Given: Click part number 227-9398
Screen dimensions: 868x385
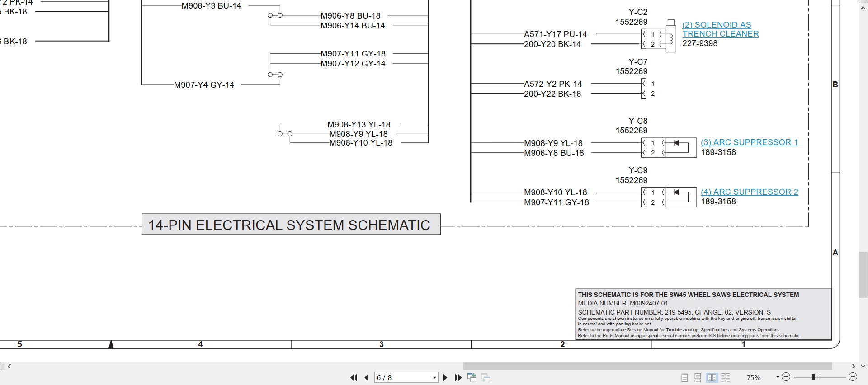Looking at the screenshot, I should click(x=700, y=43).
